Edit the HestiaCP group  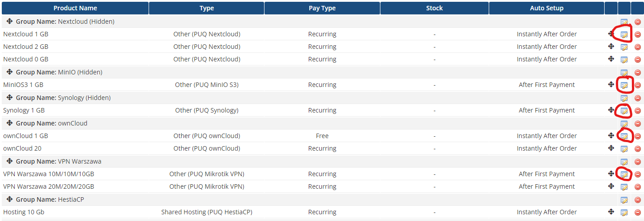click(x=624, y=199)
